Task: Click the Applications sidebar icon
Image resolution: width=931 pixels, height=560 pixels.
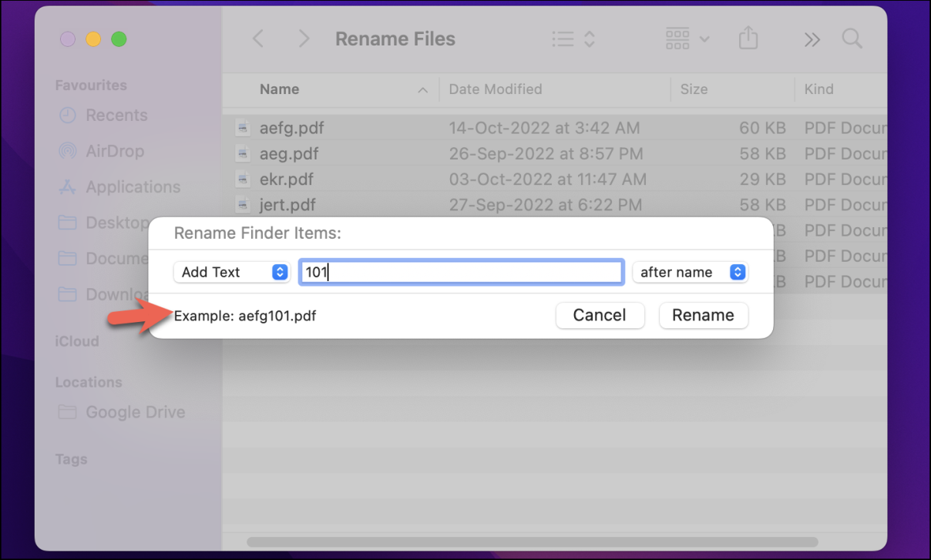Action: (68, 187)
